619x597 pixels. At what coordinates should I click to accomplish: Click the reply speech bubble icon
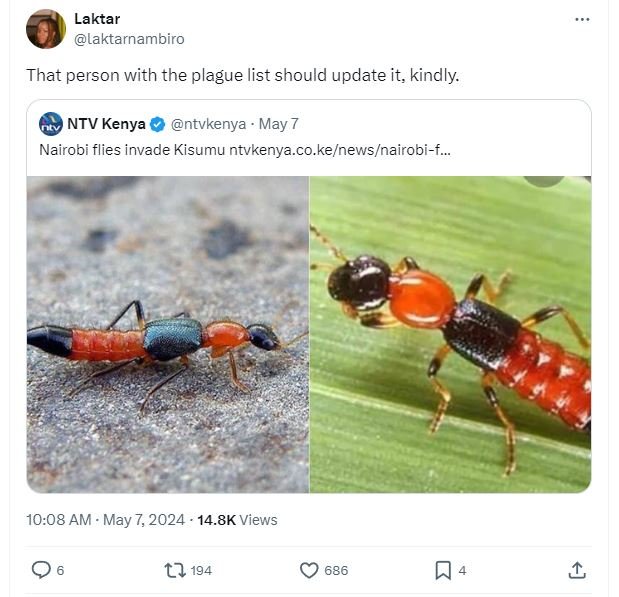(x=41, y=570)
